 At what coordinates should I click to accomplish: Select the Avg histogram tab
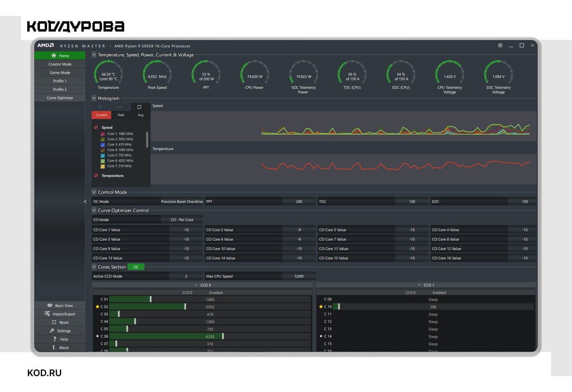click(141, 115)
